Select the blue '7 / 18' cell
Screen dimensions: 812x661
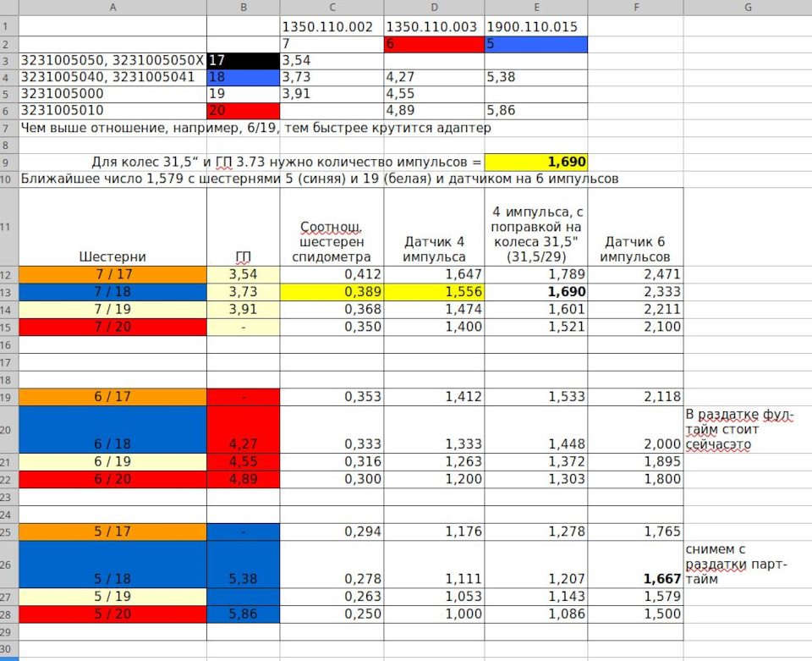point(112,292)
